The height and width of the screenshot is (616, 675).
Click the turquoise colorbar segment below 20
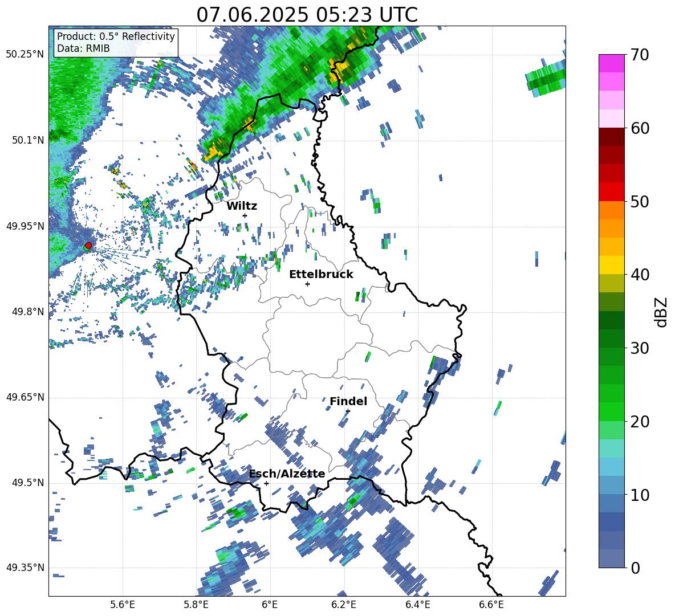611,448
